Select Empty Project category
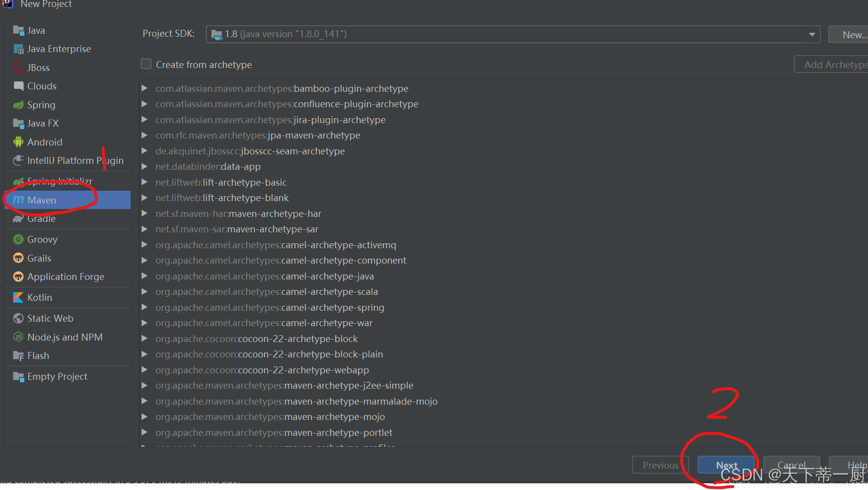Screen dimensions: 868x490 (x=68, y=377)
